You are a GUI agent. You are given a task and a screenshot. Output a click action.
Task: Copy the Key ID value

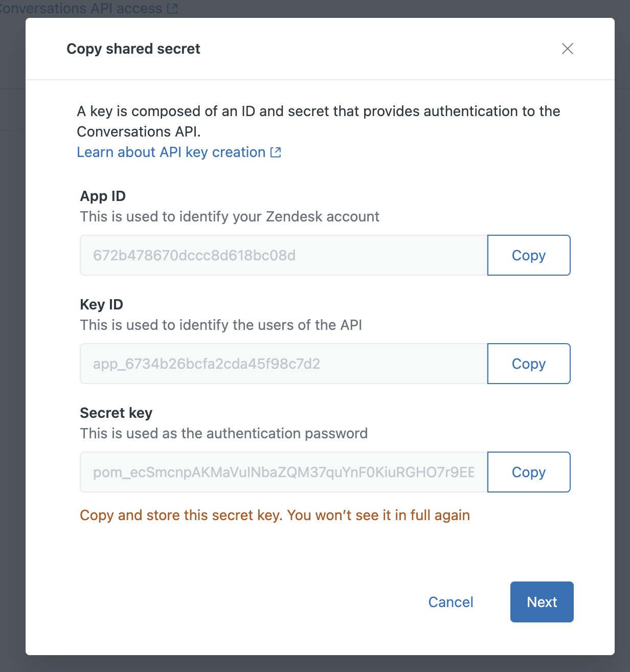pos(529,364)
